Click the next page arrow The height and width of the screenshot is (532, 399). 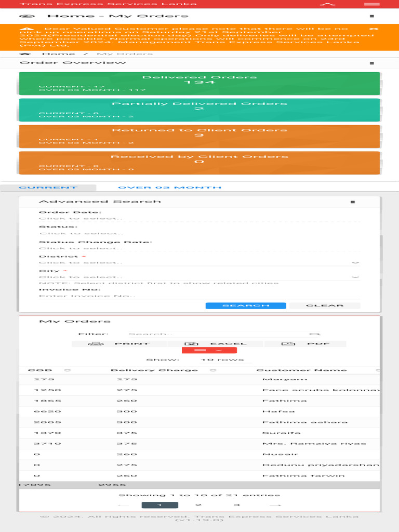[275, 505]
